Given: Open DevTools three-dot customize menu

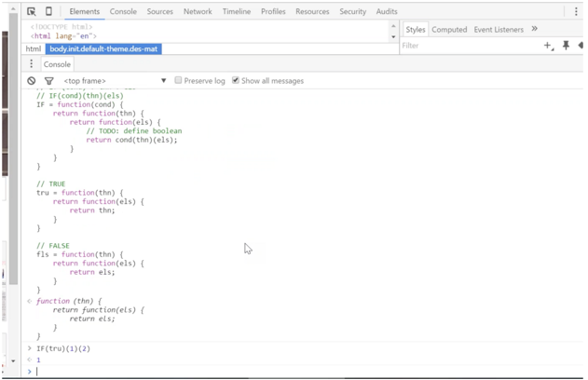Looking at the screenshot, I should click(576, 12).
